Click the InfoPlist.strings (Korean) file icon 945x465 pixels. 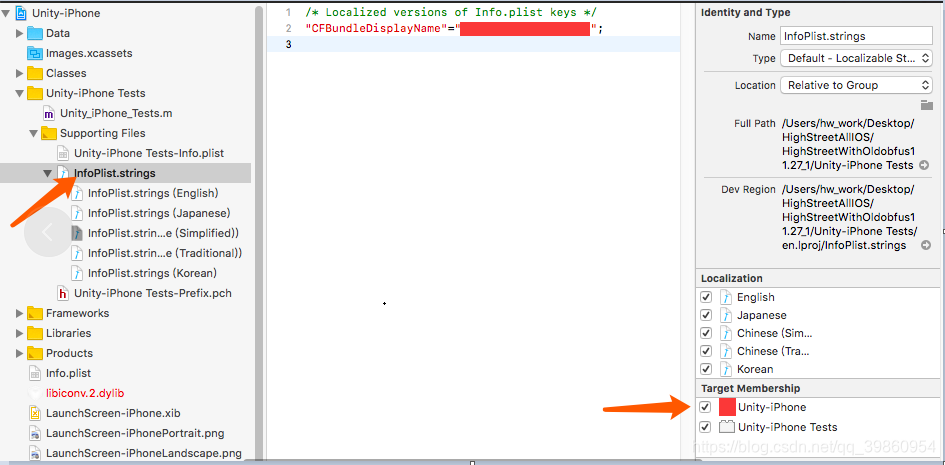click(77, 273)
